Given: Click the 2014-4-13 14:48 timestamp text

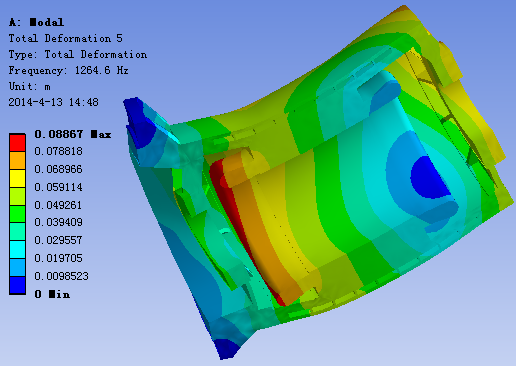Looking at the screenshot, I should click(x=53, y=102).
